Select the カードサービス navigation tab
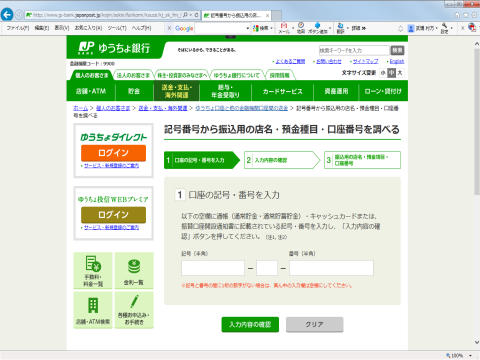The width and height of the screenshot is (480, 360). tap(282, 91)
